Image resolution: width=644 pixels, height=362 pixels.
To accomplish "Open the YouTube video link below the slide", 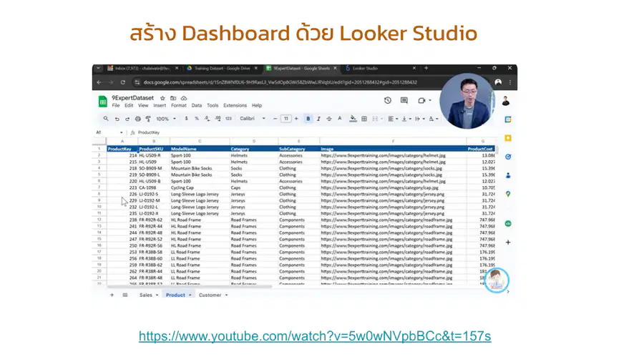I will point(315,336).
